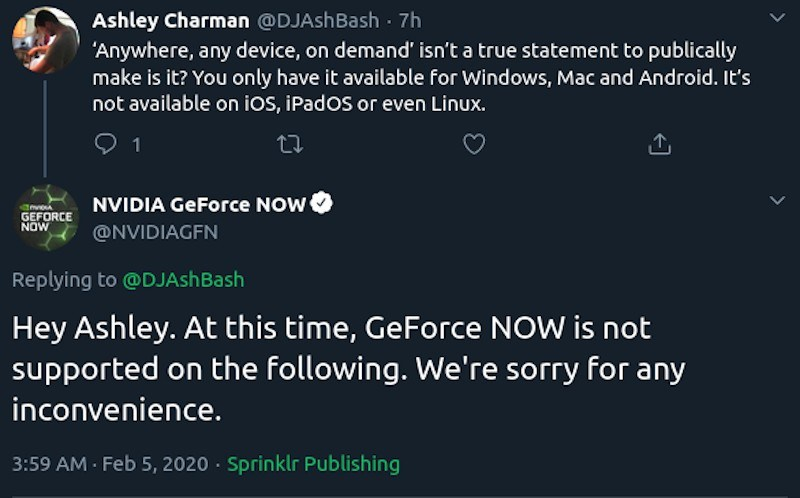This screenshot has width=800, height=498.
Task: Visit the @NVIDIAGFN handle
Action: point(154,232)
